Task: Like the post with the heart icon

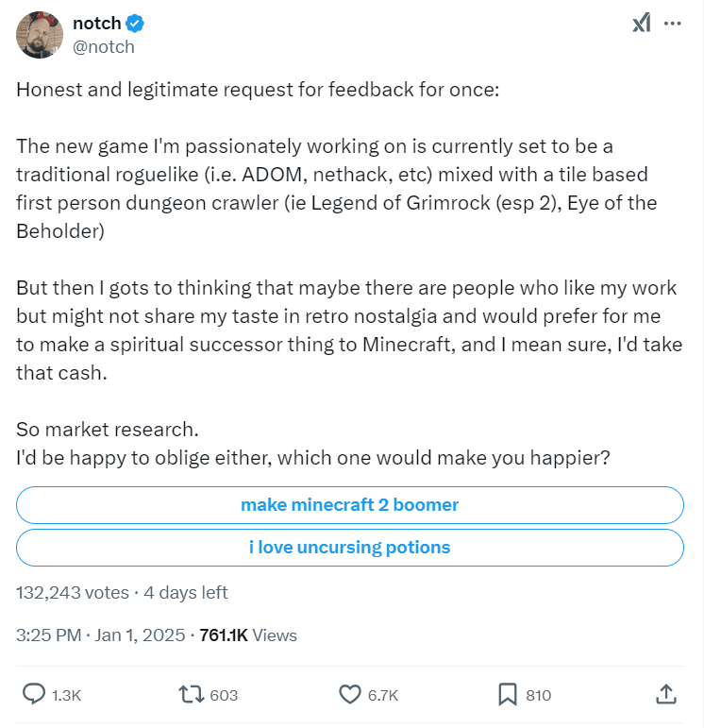Action: (350, 695)
